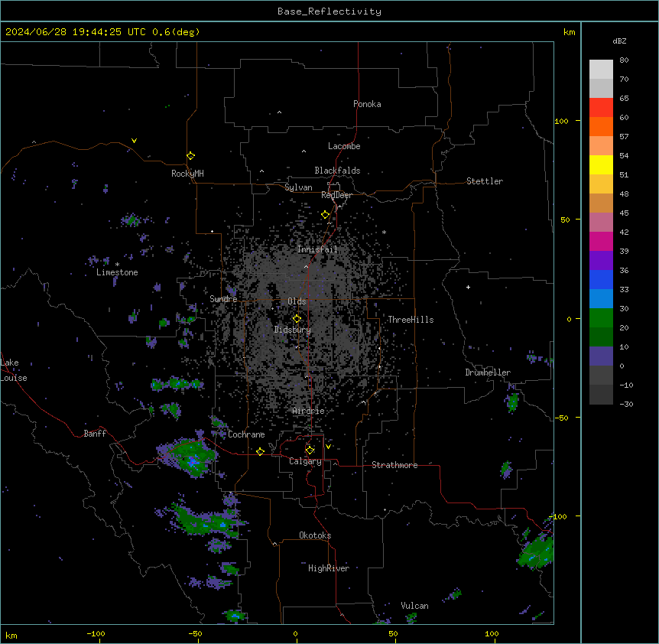
Task: Click the -30 value in dBZ legend
Action: pyautogui.click(x=626, y=404)
